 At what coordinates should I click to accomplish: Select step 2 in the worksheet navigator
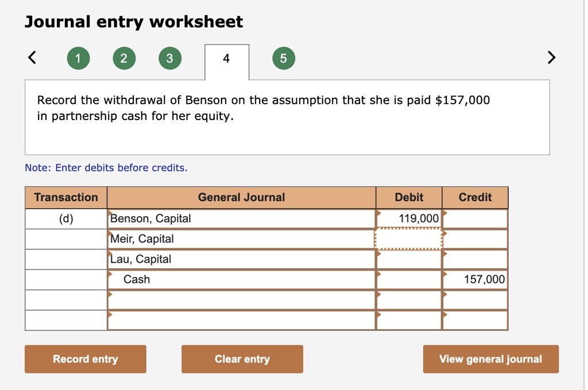[124, 57]
